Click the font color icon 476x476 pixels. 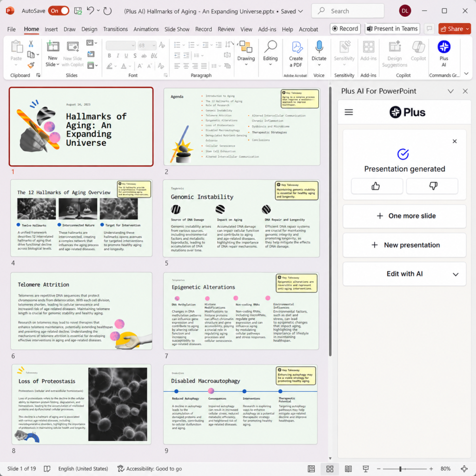[124, 66]
